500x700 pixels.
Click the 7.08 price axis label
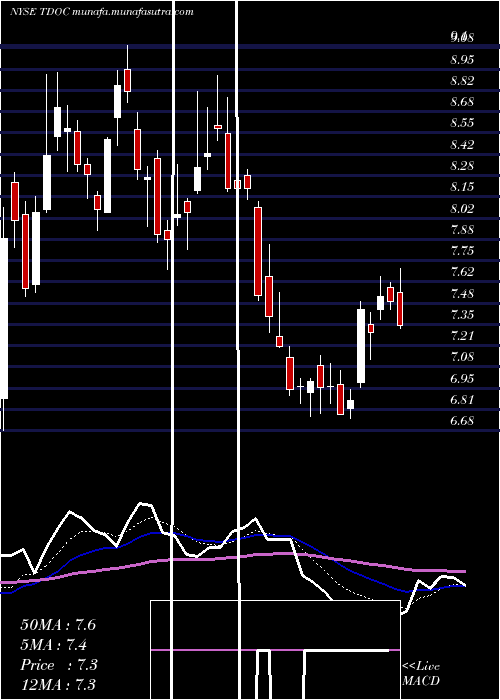click(462, 357)
